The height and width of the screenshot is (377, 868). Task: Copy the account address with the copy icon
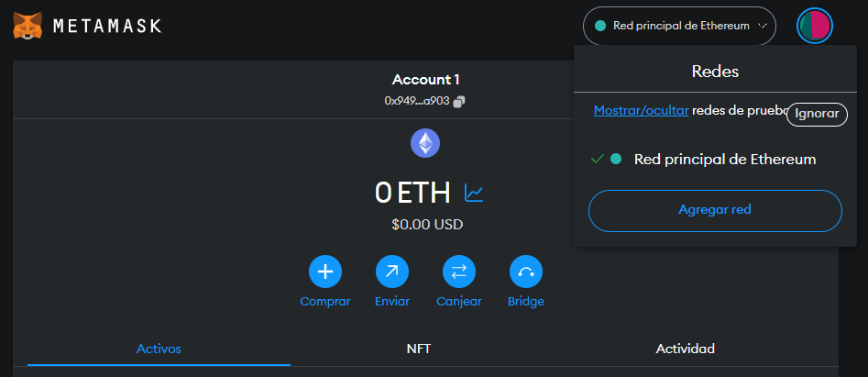[459, 101]
